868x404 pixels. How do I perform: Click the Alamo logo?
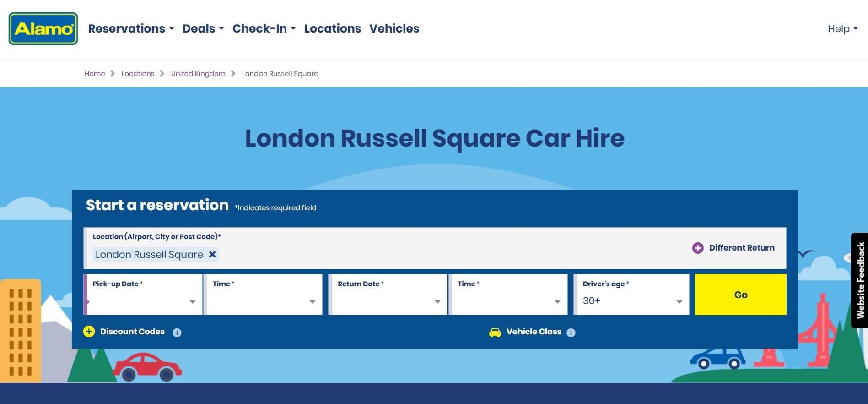click(43, 28)
